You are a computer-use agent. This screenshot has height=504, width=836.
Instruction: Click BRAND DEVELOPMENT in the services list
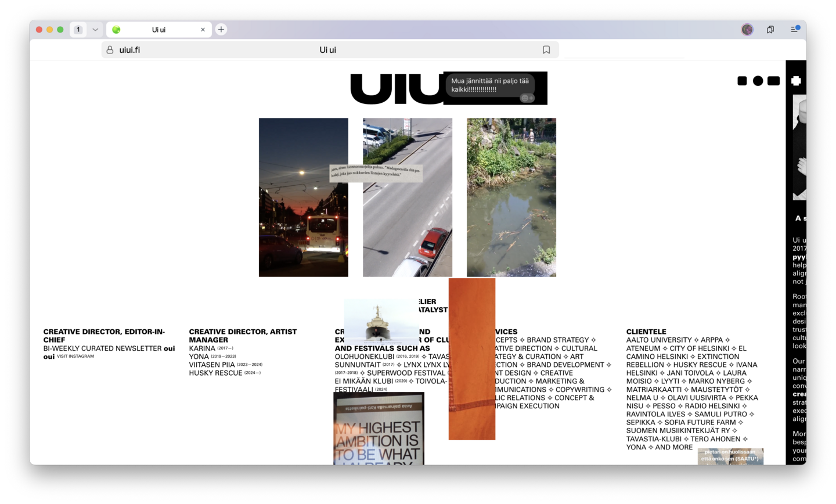pyautogui.click(x=565, y=365)
